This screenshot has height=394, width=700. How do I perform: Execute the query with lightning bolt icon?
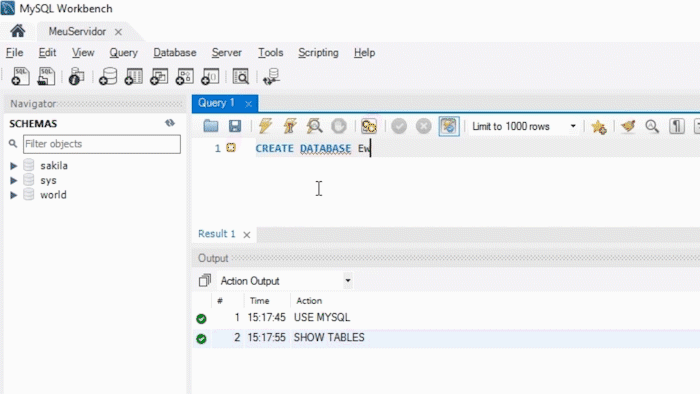point(265,126)
